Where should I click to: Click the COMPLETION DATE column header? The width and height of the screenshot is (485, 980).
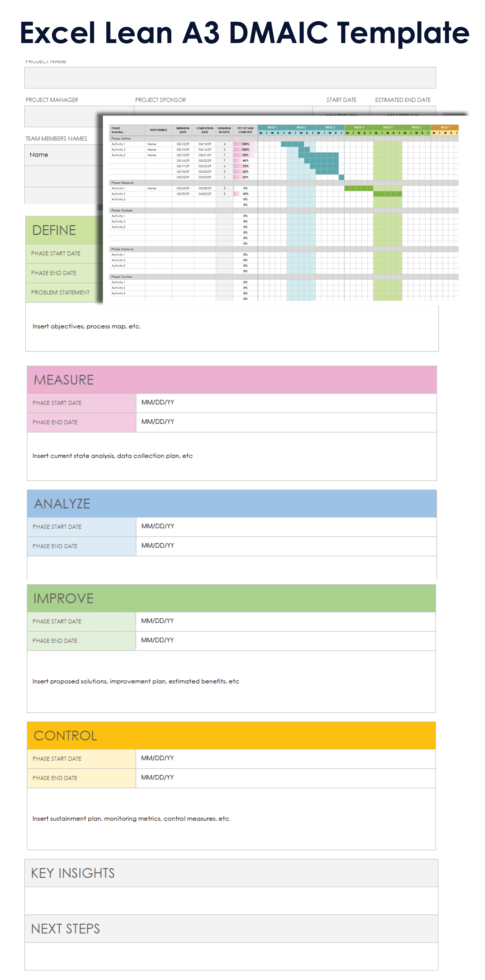(205, 130)
